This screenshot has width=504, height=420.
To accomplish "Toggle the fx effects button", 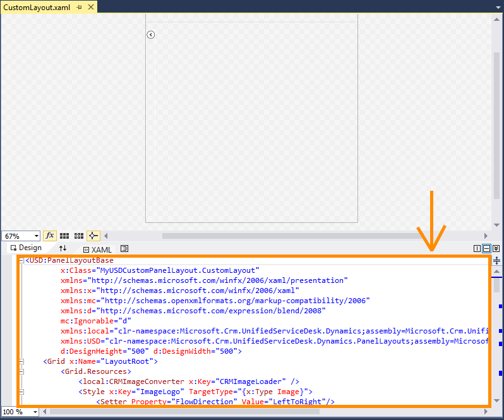I will 50,236.
